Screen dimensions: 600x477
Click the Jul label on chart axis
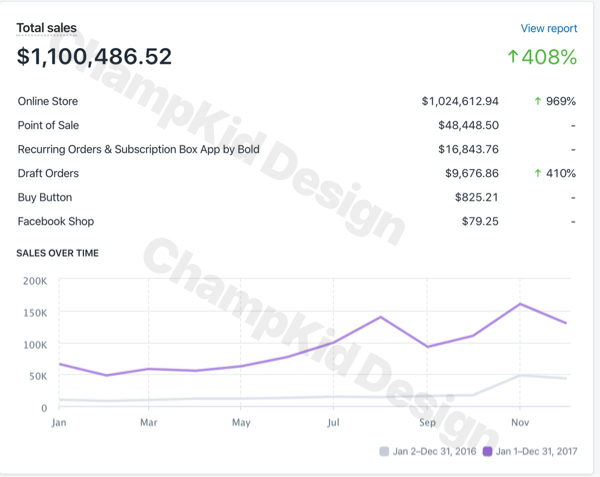333,423
